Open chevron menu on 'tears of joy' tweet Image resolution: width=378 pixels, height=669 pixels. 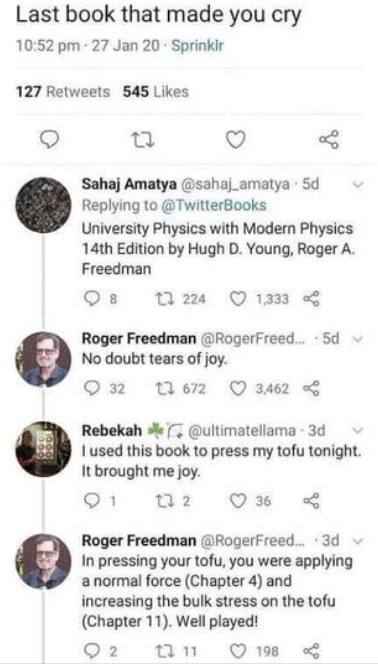tap(359, 340)
